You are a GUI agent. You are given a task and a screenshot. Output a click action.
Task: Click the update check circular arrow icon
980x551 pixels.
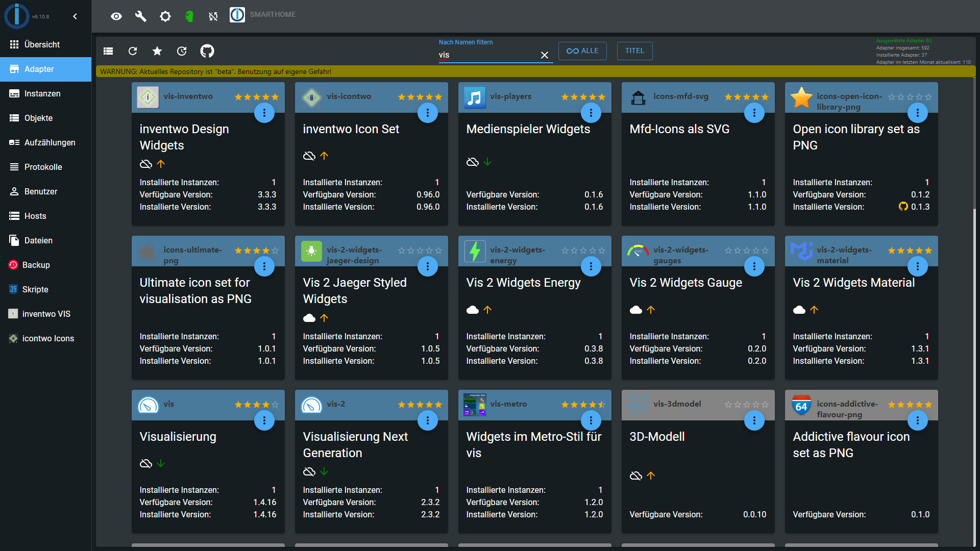(182, 51)
